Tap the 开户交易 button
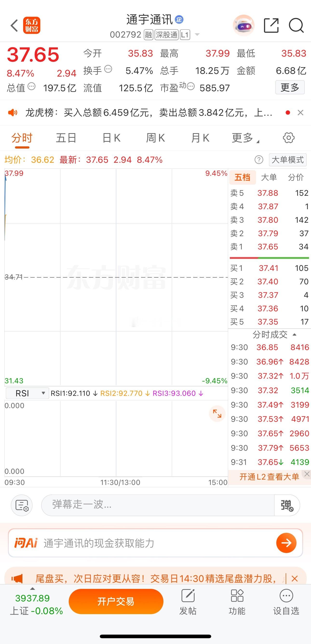This screenshot has height=644, width=311. [116, 601]
